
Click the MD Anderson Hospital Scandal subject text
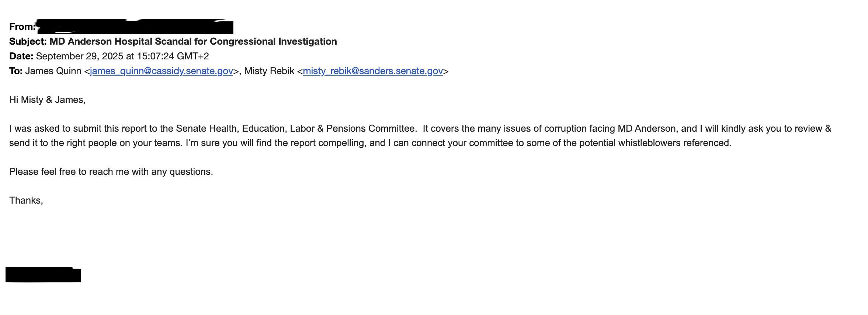[x=193, y=42]
